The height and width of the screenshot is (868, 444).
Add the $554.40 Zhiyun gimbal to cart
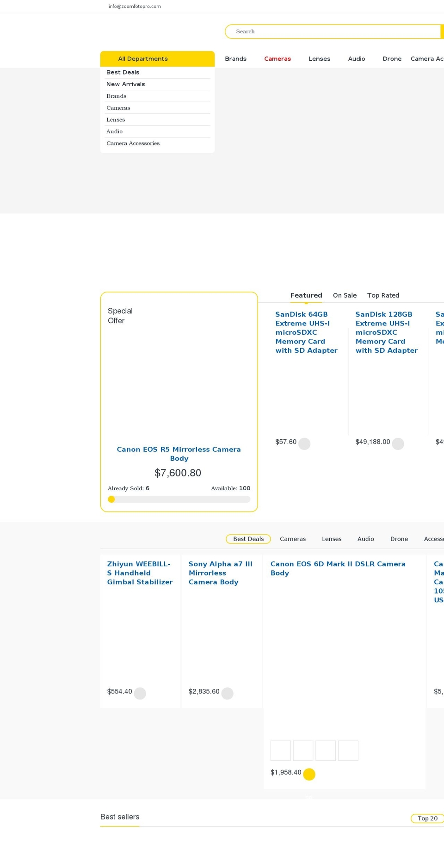coord(140,693)
